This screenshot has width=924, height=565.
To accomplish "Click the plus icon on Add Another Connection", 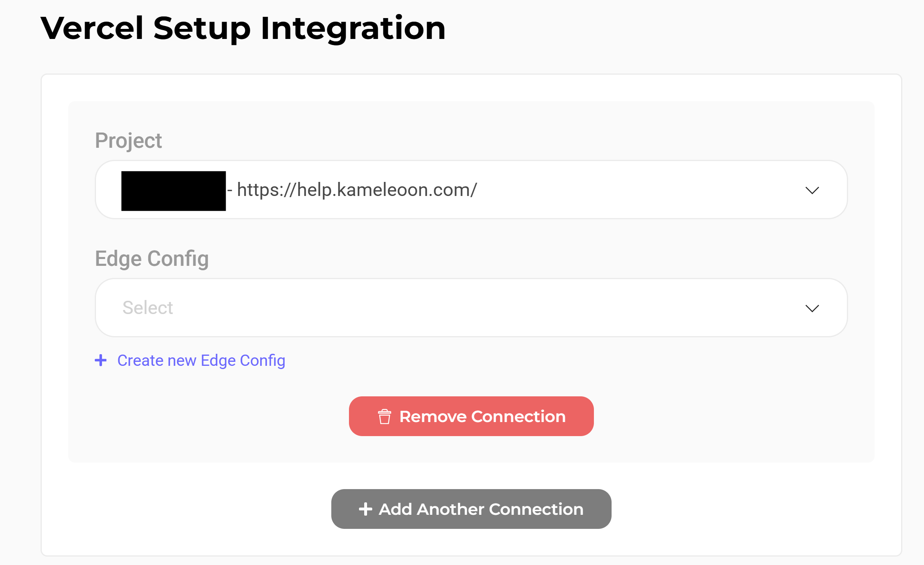I will 365,509.
